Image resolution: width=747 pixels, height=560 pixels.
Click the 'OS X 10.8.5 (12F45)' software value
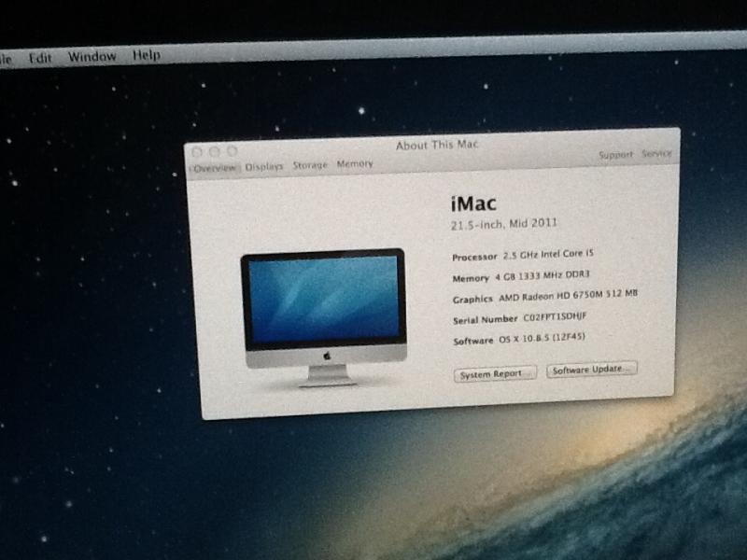coord(542,338)
